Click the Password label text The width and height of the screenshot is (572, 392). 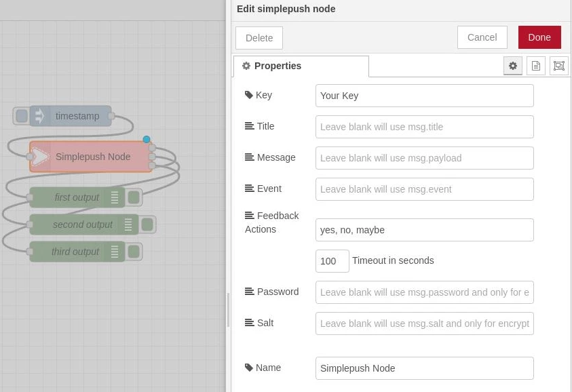(x=278, y=292)
